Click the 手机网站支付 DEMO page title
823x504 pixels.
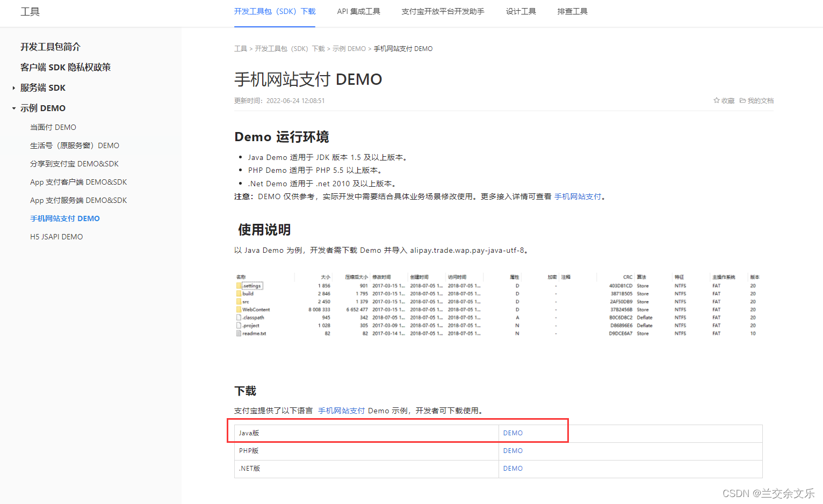(308, 79)
